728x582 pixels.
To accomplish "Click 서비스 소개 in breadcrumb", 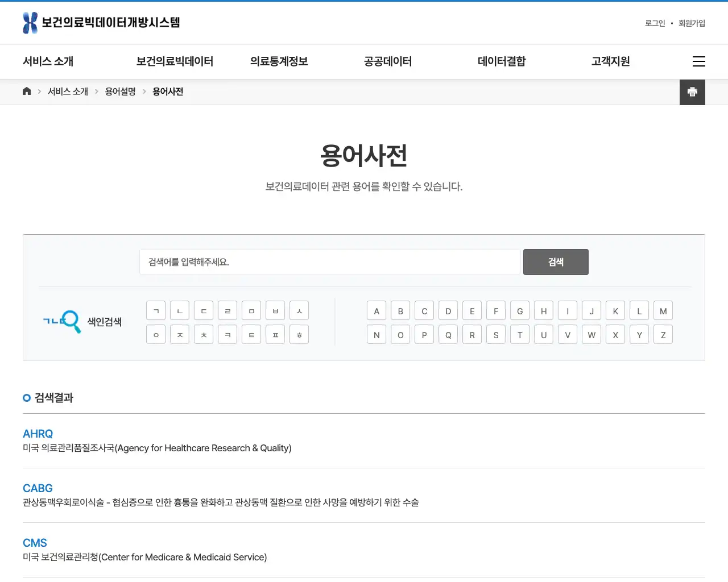I will tap(68, 92).
